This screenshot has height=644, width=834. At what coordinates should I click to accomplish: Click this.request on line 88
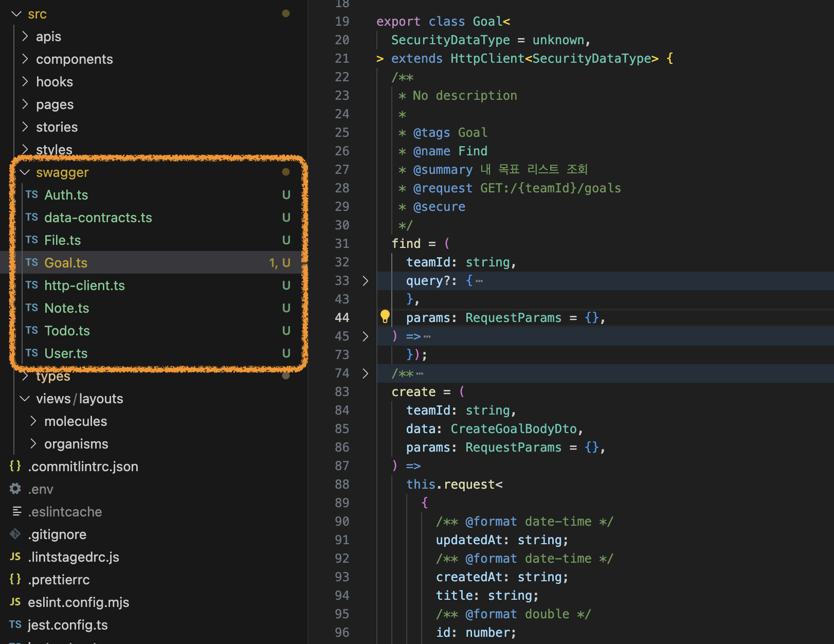[450, 484]
